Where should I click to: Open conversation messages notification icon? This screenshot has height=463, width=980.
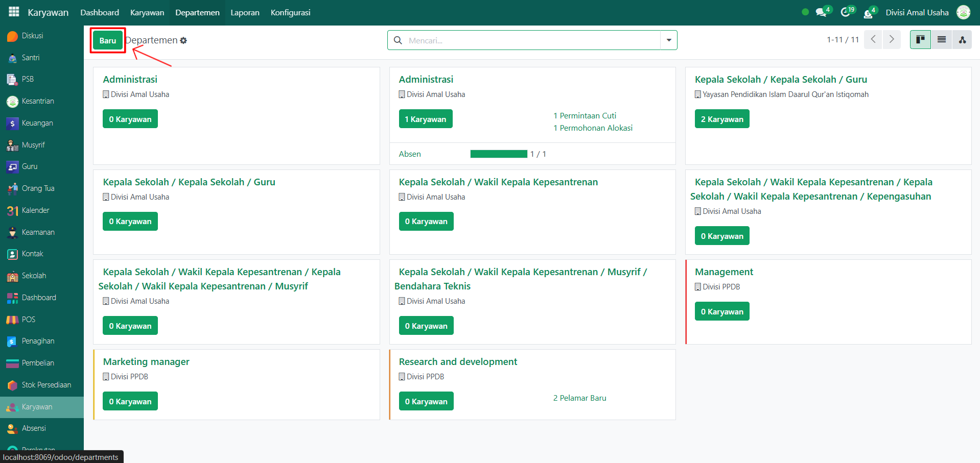point(821,12)
